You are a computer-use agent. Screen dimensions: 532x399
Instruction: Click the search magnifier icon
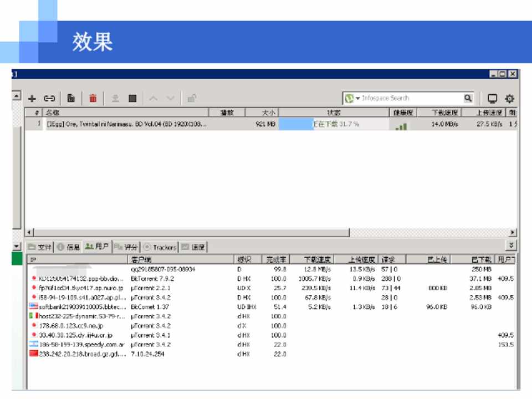click(x=468, y=98)
